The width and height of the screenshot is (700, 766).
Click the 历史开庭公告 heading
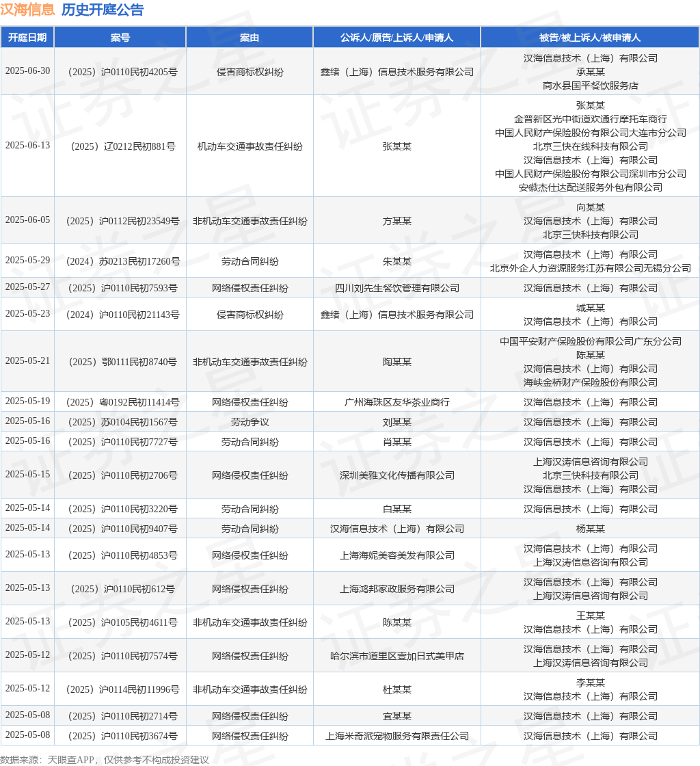(x=103, y=10)
